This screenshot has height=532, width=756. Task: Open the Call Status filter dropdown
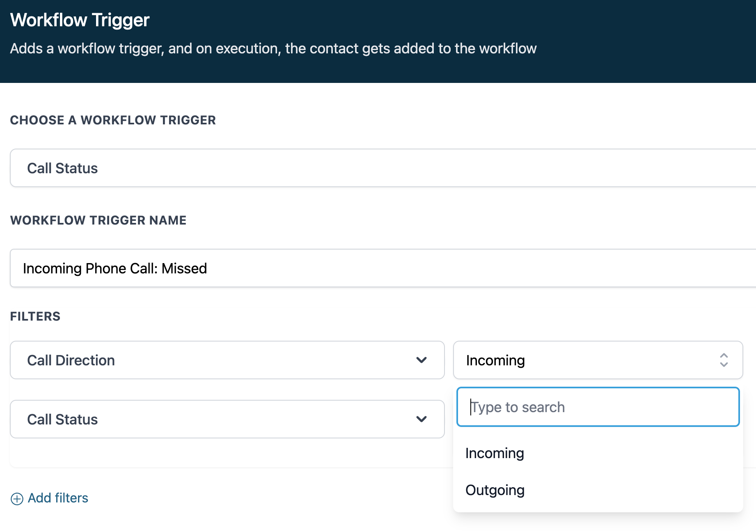coord(227,419)
